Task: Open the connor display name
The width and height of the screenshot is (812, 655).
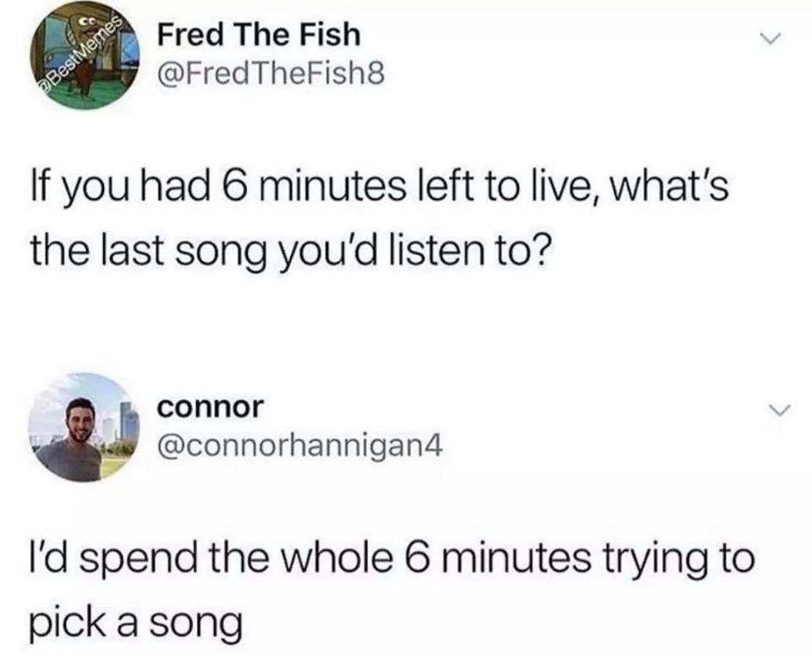Action: point(211,407)
